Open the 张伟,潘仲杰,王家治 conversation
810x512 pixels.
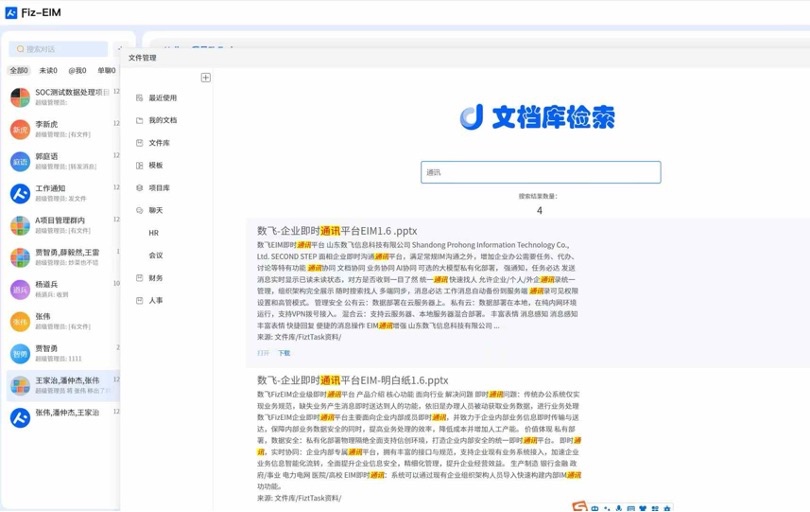[64, 417]
